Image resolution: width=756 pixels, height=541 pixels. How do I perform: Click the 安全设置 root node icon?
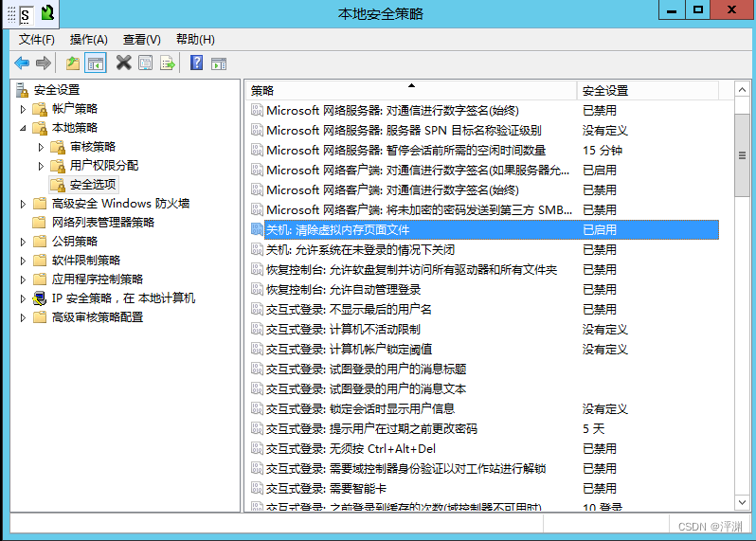(x=22, y=90)
